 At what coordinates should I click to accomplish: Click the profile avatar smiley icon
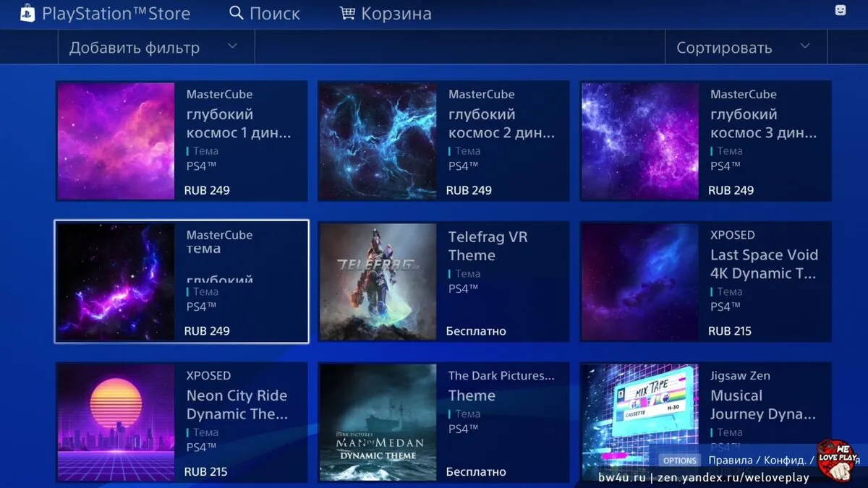(840, 10)
